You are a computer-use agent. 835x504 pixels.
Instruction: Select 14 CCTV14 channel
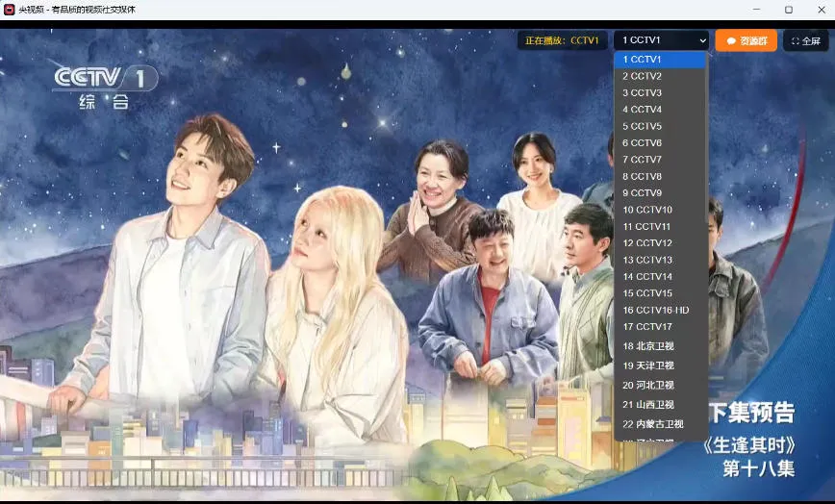[x=660, y=276]
